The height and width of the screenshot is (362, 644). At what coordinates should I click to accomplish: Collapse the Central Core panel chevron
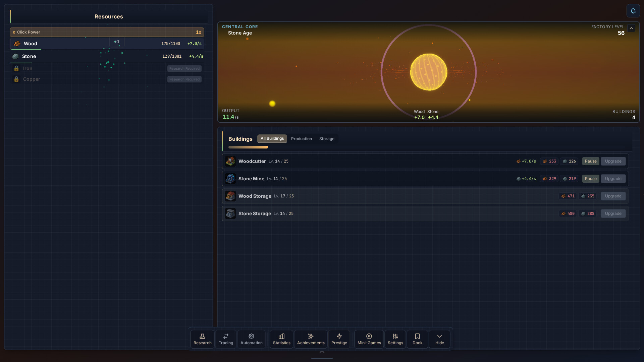pos(631,28)
